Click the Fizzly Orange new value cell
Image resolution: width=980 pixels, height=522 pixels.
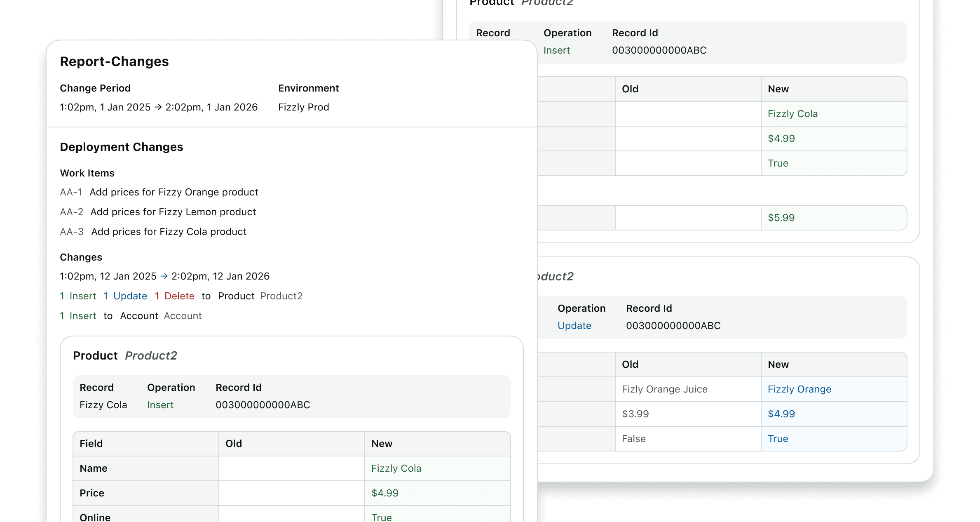coord(799,389)
